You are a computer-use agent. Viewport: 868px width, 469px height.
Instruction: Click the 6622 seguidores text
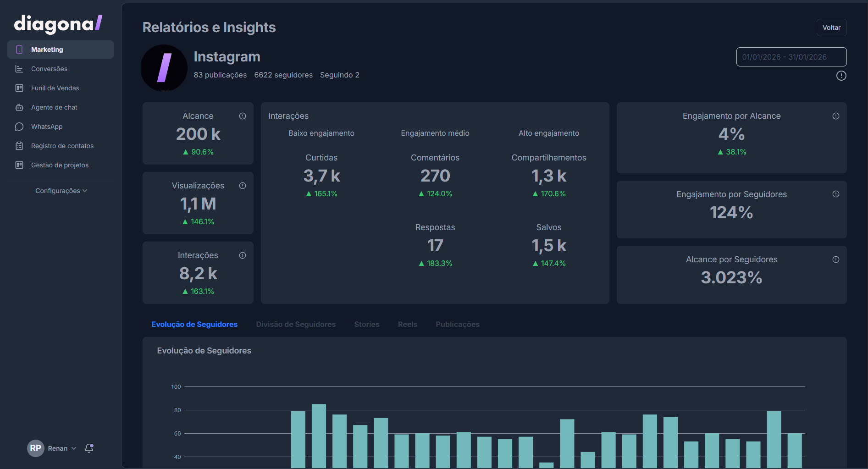click(x=283, y=75)
